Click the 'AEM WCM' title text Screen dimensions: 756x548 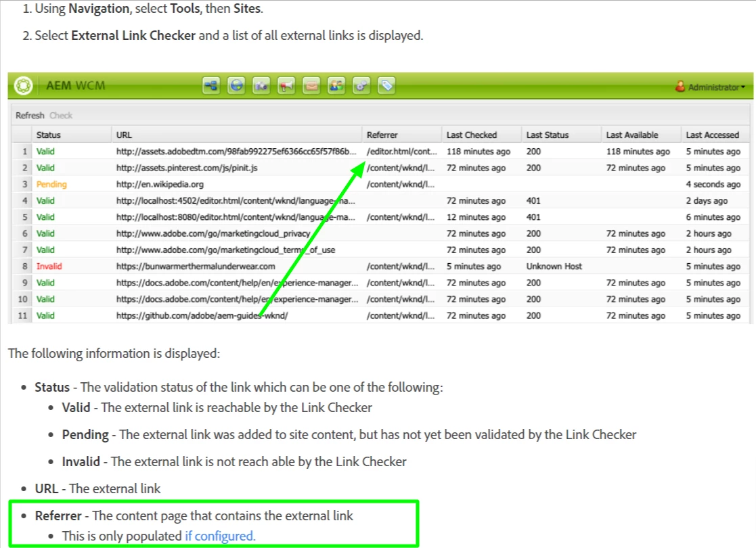[75, 86]
